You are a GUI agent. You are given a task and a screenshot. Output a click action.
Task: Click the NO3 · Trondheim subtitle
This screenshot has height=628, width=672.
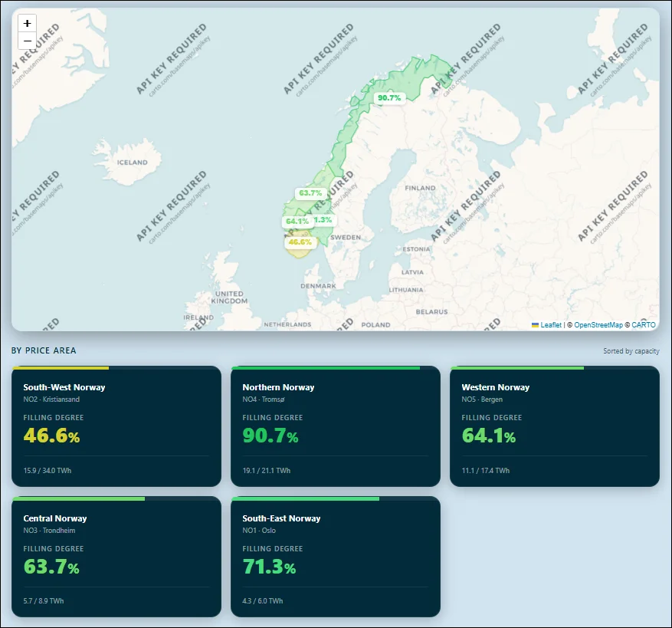pos(49,530)
